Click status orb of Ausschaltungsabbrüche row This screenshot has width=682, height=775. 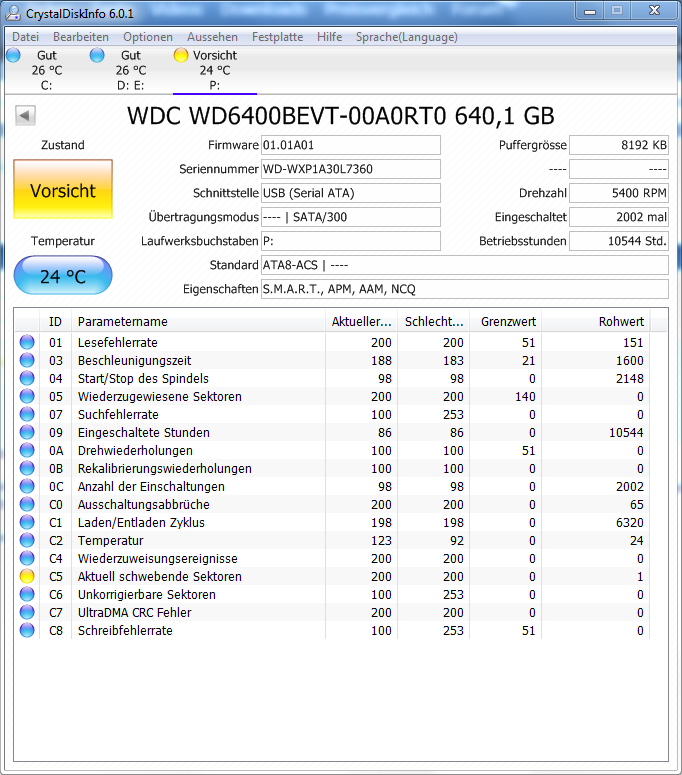point(27,504)
